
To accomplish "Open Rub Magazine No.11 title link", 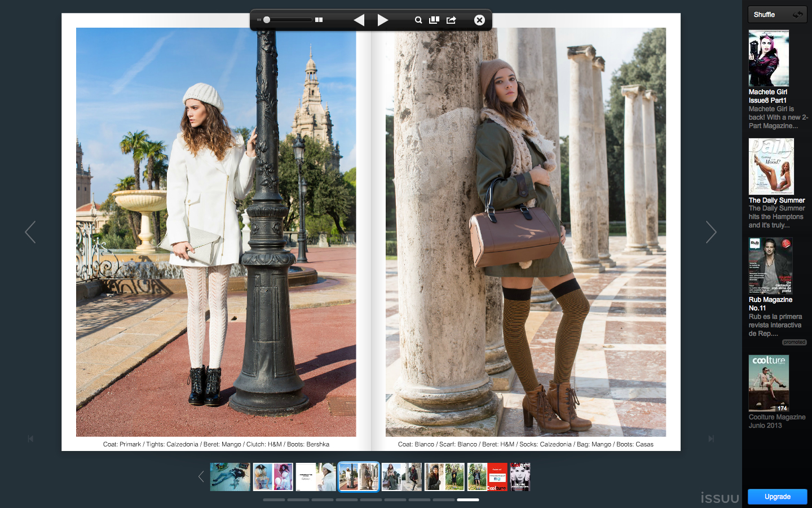I will (770, 304).
